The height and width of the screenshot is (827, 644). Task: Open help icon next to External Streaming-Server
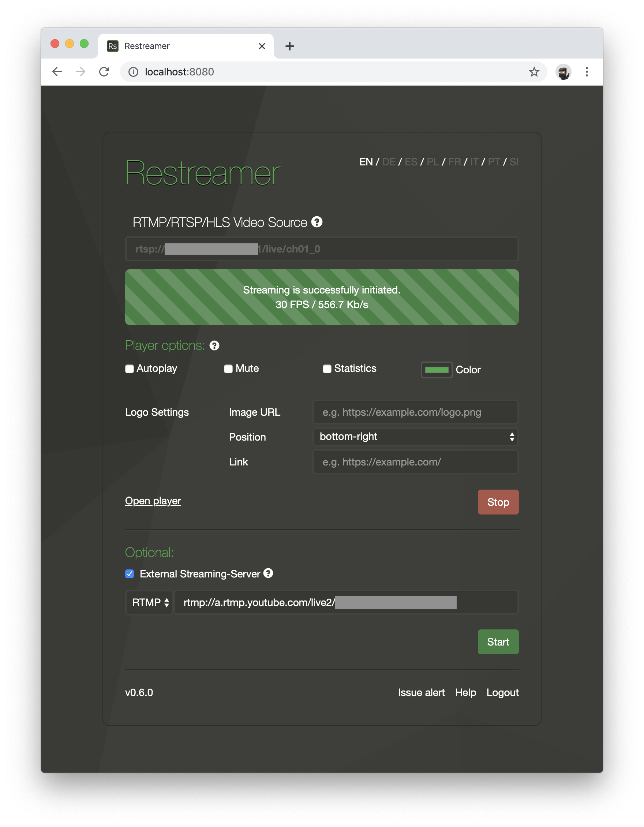[x=268, y=573]
